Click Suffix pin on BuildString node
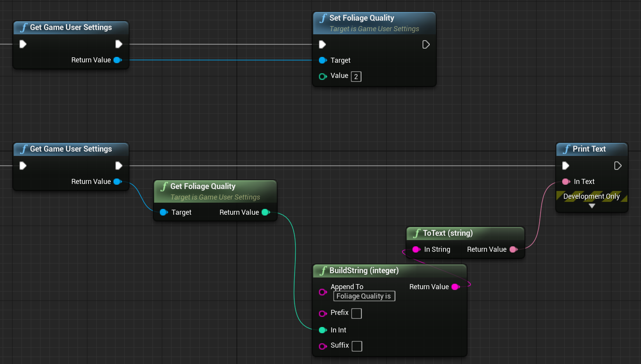 (323, 346)
